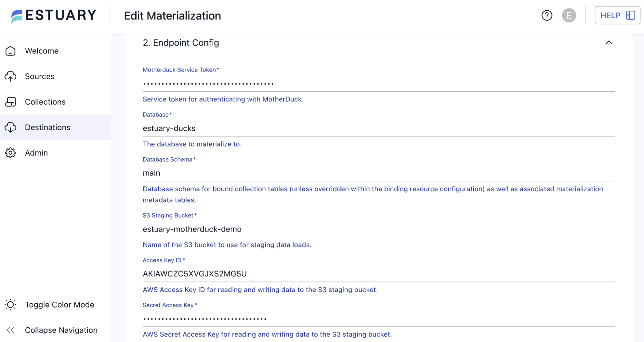Open Admin settings
Screen dimensions: 644x342
click(x=55, y=153)
